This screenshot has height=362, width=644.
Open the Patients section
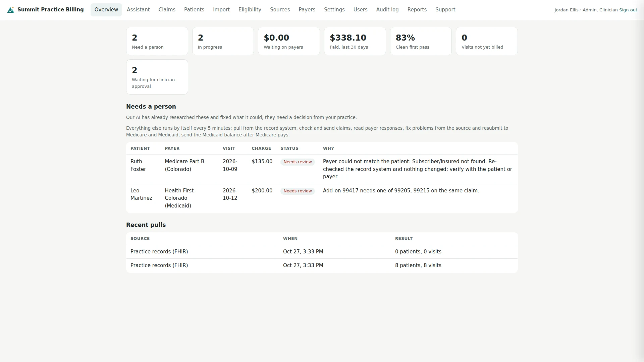pos(194,10)
